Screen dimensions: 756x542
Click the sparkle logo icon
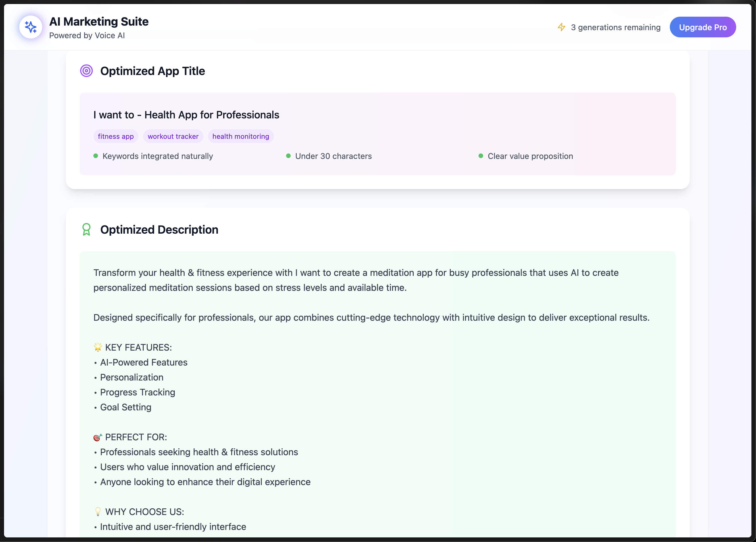pos(31,27)
